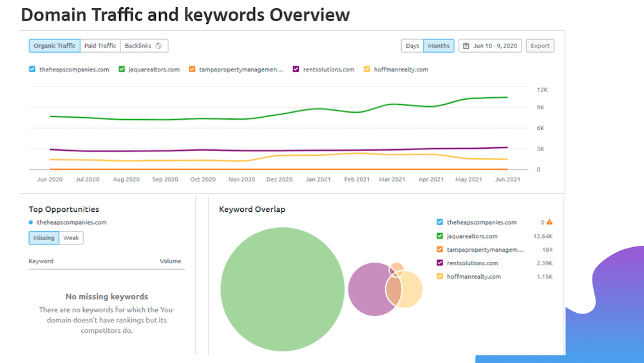Image resolution: width=644 pixels, height=363 pixels.
Task: Click the orange warning icon beside theheapscompanies.com
Action: [x=549, y=222]
